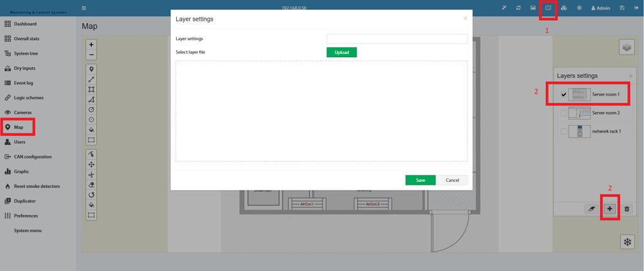This screenshot has width=644, height=271.
Task: Click Save in Layer settings dialog
Action: point(421,180)
